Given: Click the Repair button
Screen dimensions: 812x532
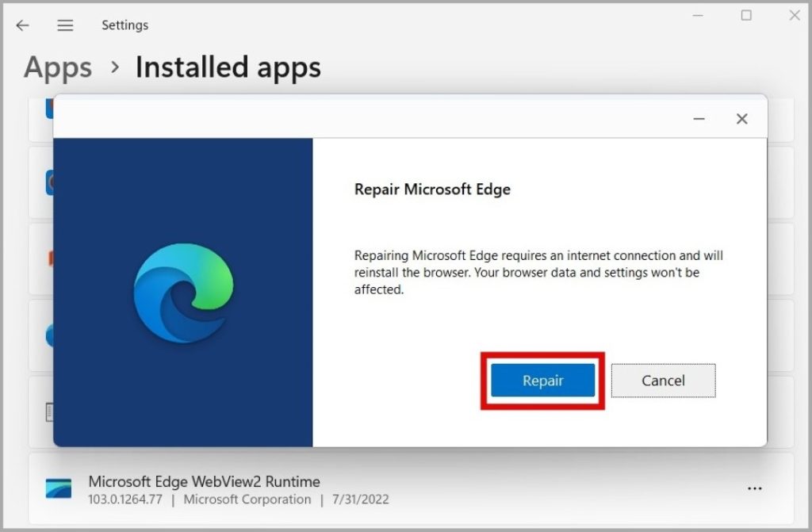Looking at the screenshot, I should (x=542, y=381).
